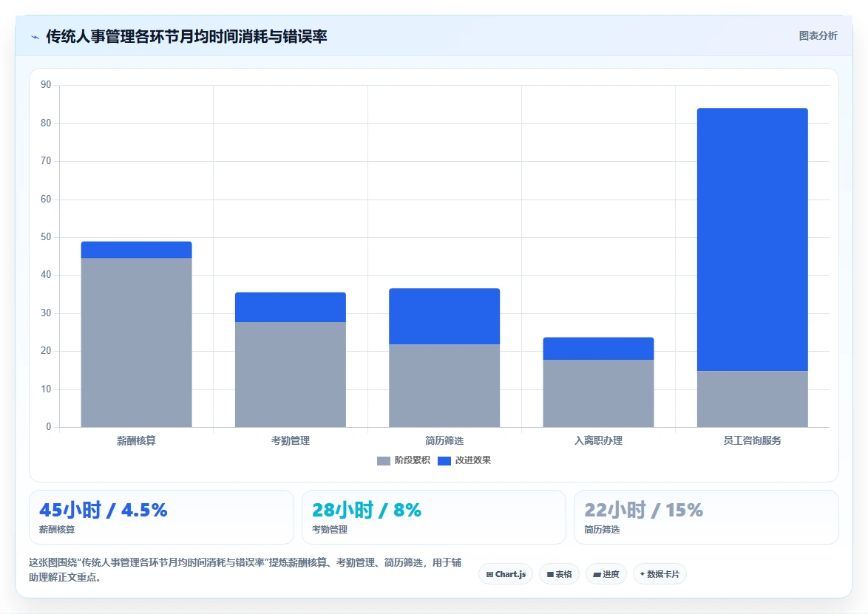
Task: Click the y-axis value 90
Action: coord(46,85)
